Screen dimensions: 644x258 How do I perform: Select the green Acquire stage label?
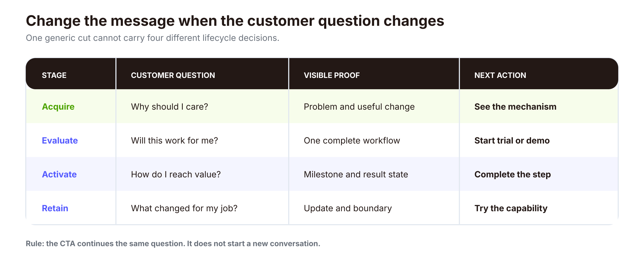[58, 107]
